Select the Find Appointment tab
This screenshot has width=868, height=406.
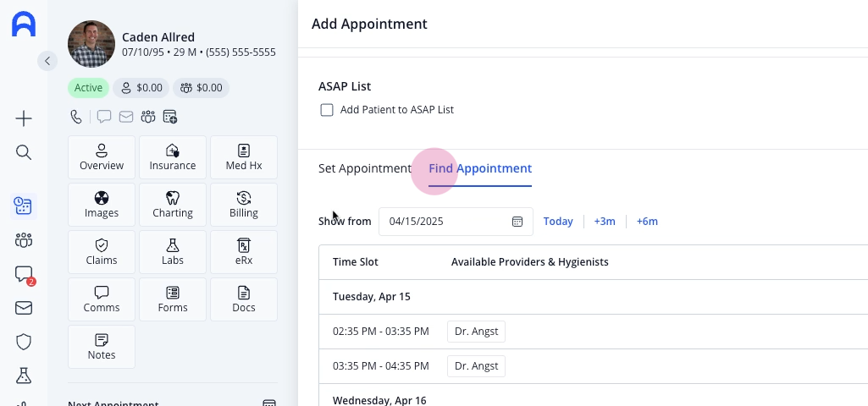click(480, 168)
